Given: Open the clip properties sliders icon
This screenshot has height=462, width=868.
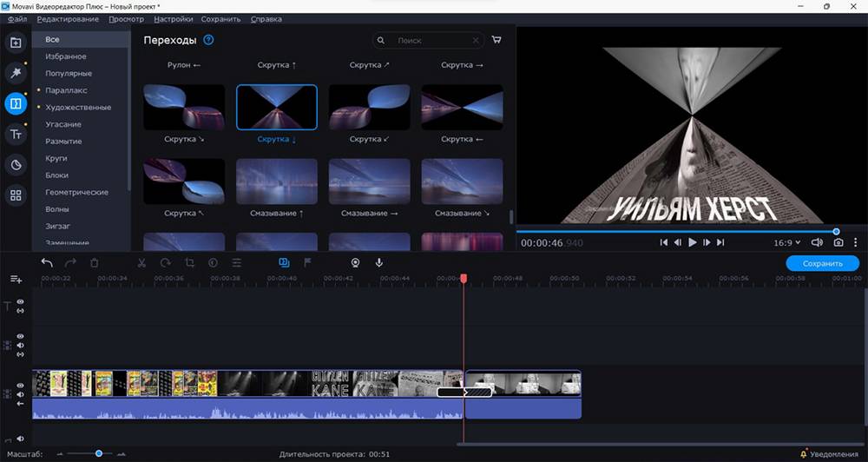Looking at the screenshot, I should click(237, 263).
